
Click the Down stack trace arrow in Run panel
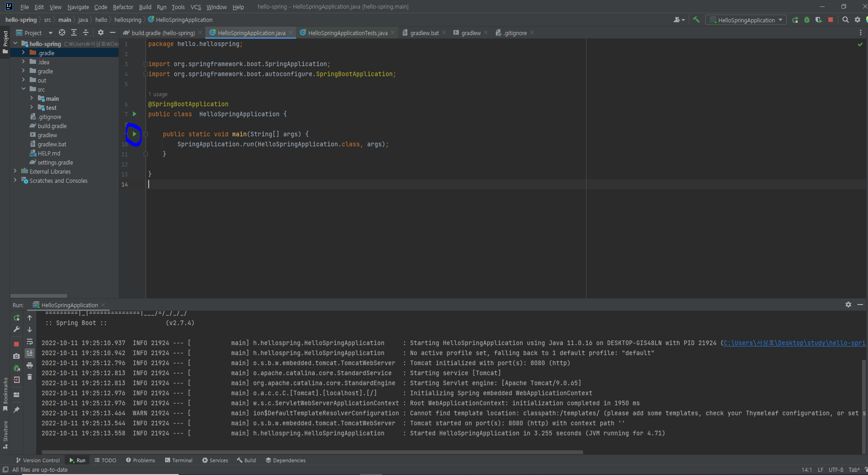(30, 329)
